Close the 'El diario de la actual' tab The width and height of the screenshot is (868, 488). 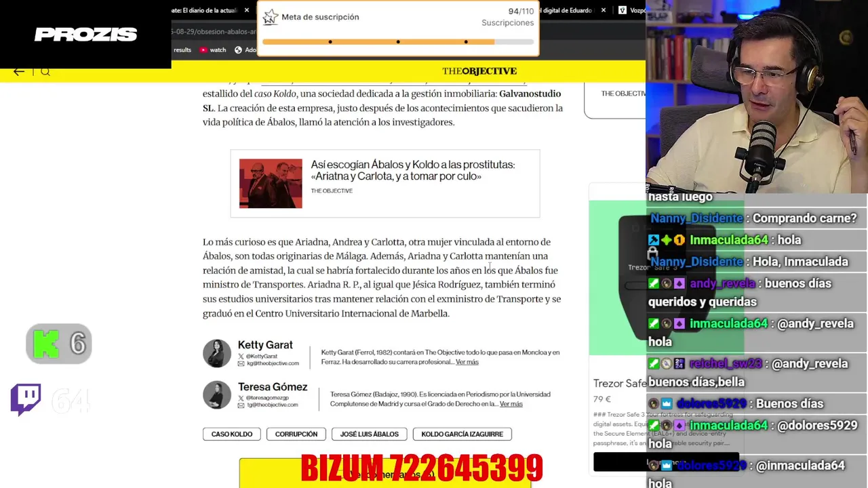[x=247, y=10]
